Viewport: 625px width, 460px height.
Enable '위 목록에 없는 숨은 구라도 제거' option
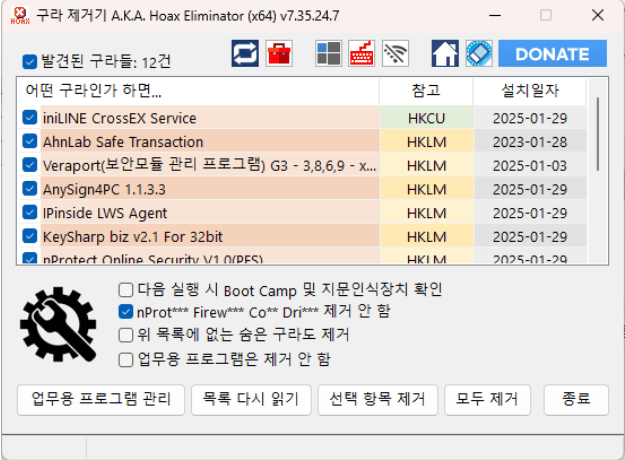coord(126,335)
